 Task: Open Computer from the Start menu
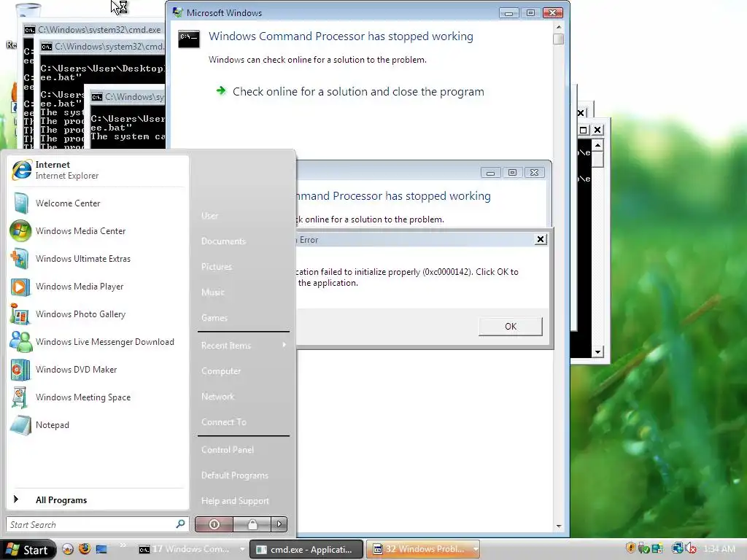pos(221,371)
